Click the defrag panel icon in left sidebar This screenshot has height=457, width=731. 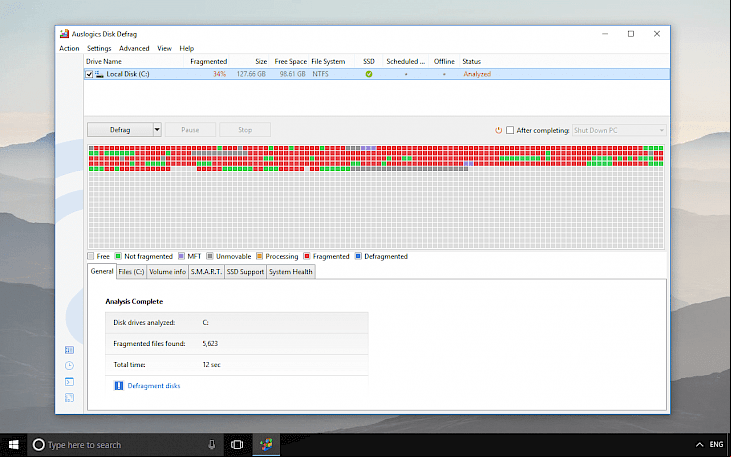click(x=69, y=350)
